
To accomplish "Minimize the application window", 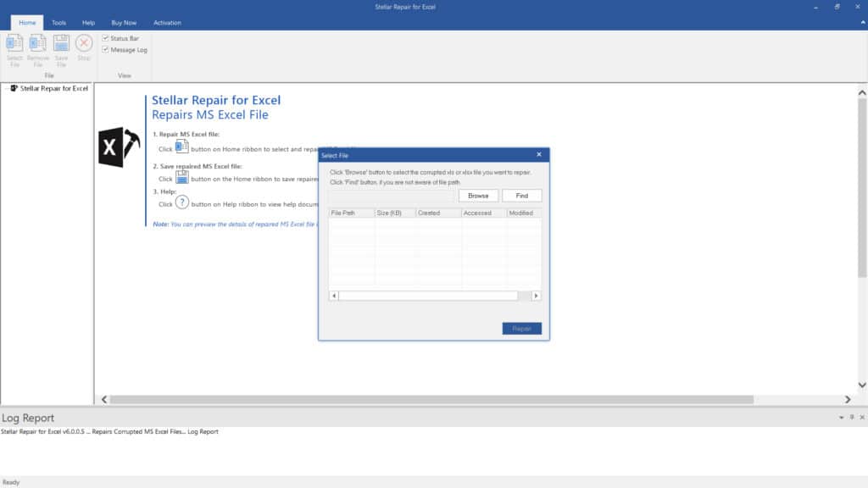I will [816, 7].
